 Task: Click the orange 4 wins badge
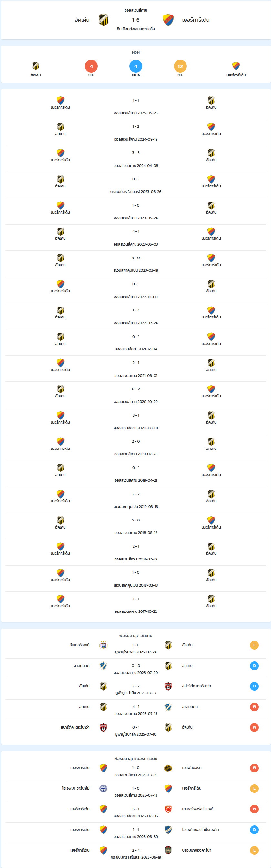tap(91, 66)
